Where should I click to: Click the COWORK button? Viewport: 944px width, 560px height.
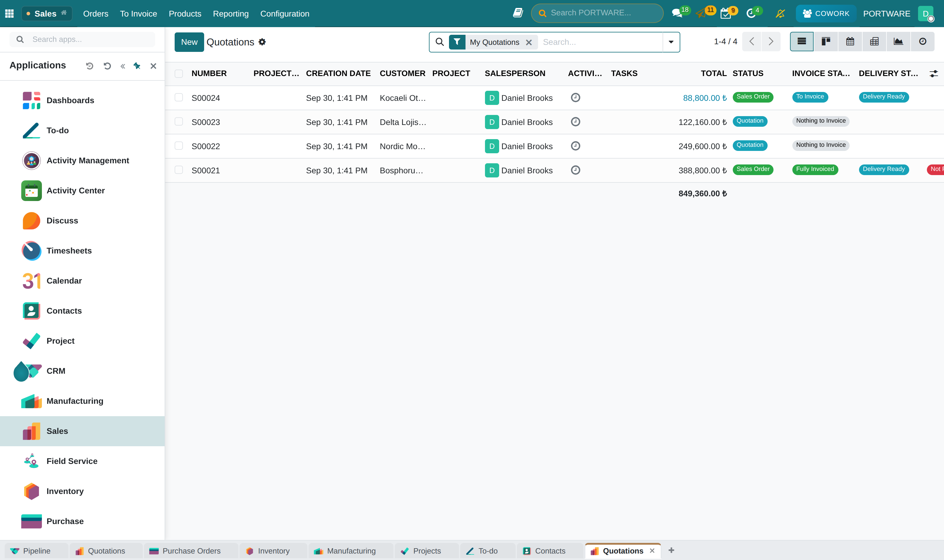(826, 14)
